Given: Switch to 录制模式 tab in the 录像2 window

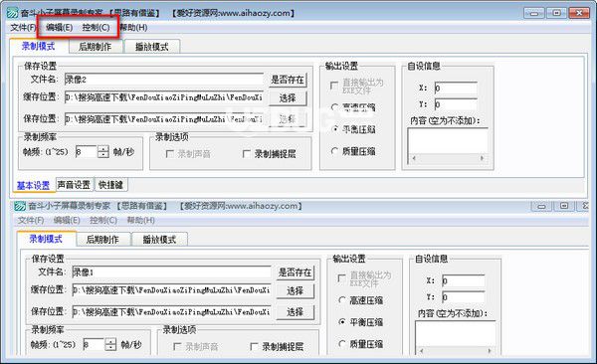Looking at the screenshot, I should point(39,46).
